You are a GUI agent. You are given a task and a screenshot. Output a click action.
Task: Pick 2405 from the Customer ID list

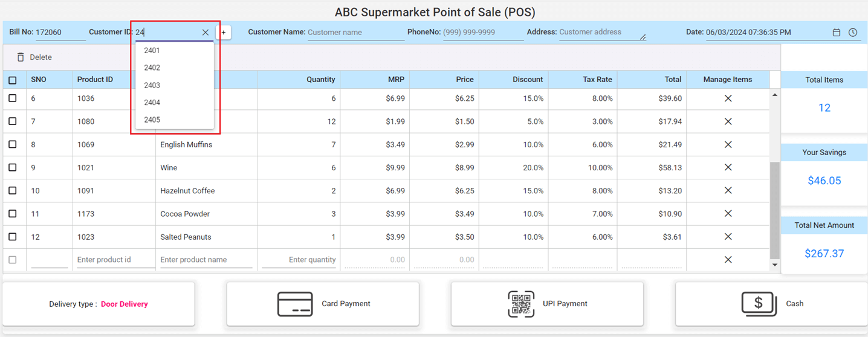click(x=152, y=120)
